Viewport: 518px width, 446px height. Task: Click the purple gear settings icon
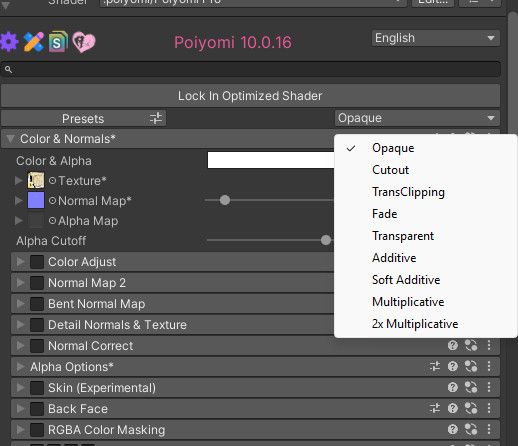tap(9, 42)
